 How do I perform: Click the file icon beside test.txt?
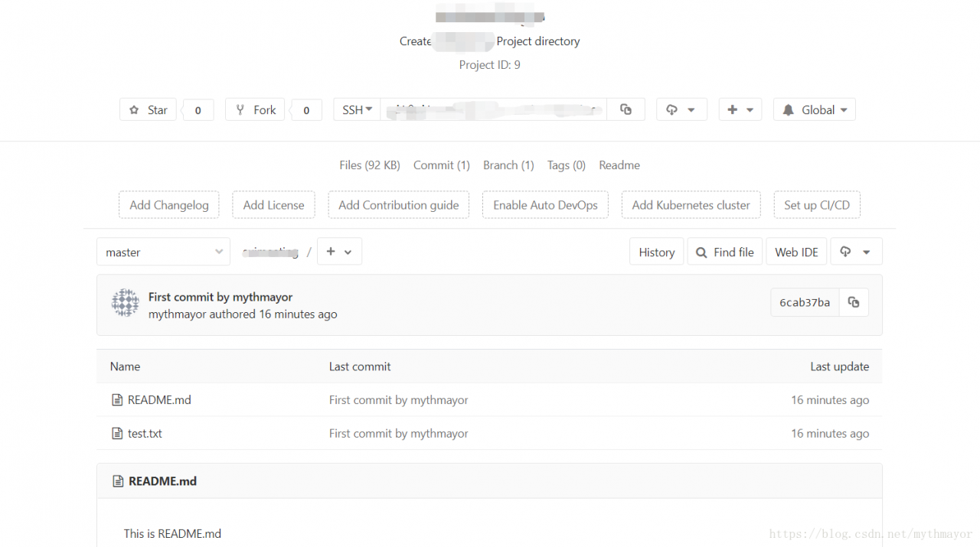coord(117,434)
